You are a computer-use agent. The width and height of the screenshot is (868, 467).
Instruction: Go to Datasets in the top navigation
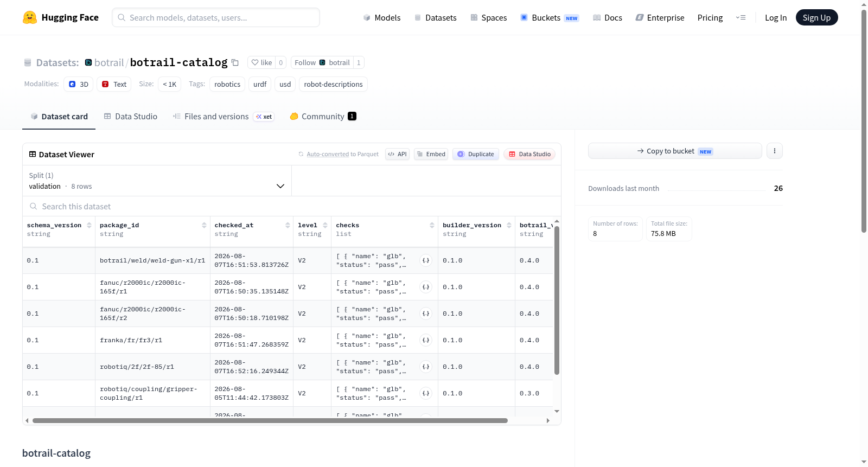click(436, 17)
